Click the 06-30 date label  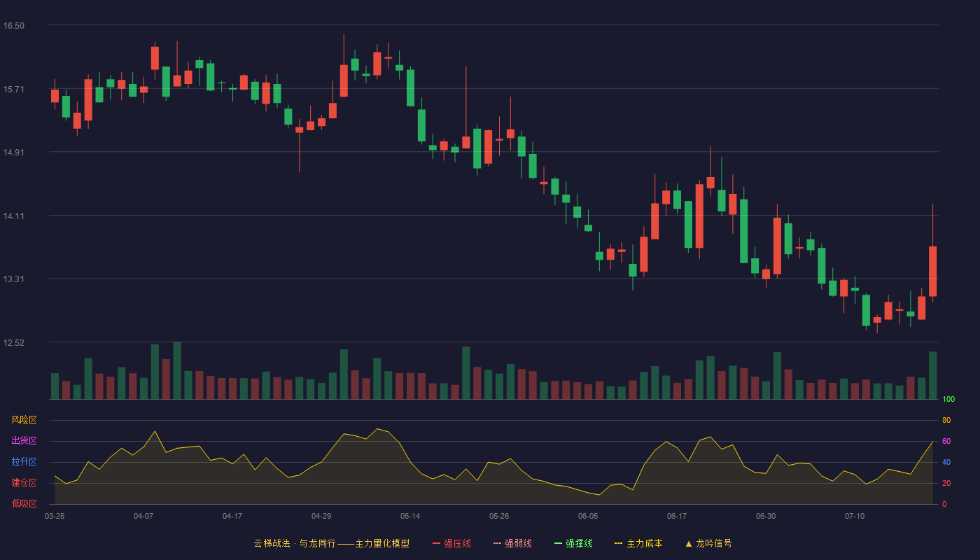(x=766, y=516)
